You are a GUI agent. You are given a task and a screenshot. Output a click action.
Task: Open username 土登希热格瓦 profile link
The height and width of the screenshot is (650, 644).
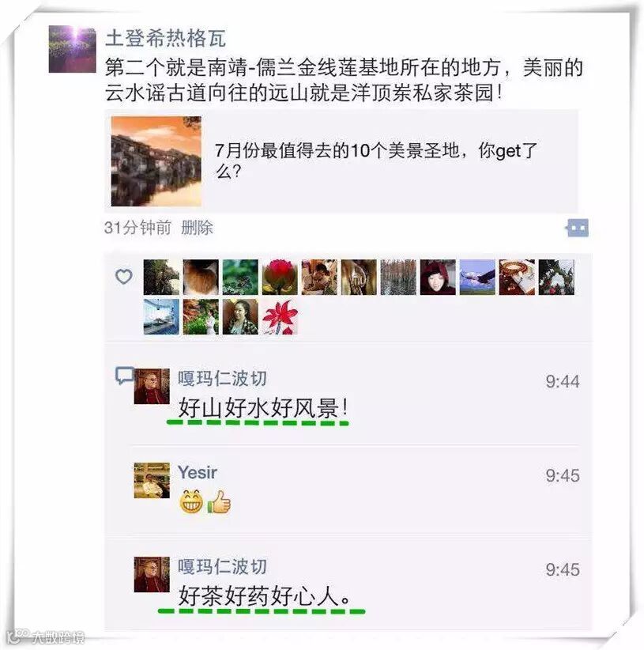point(165,38)
